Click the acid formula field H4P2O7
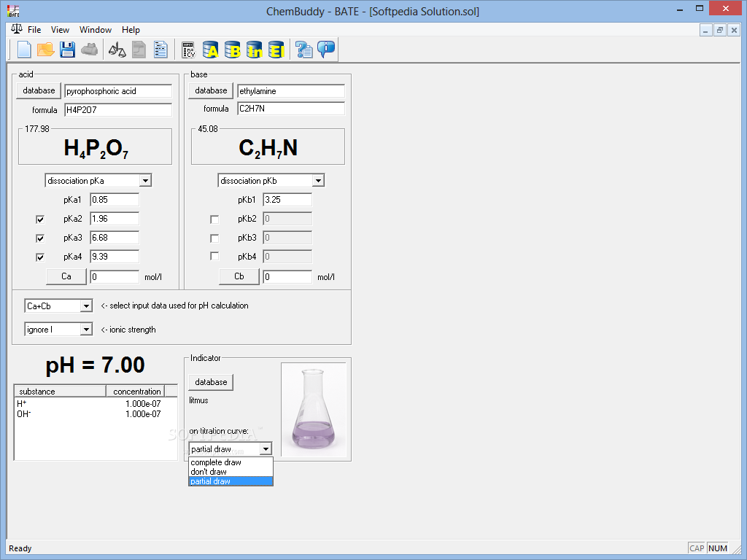747x560 pixels. (x=118, y=110)
